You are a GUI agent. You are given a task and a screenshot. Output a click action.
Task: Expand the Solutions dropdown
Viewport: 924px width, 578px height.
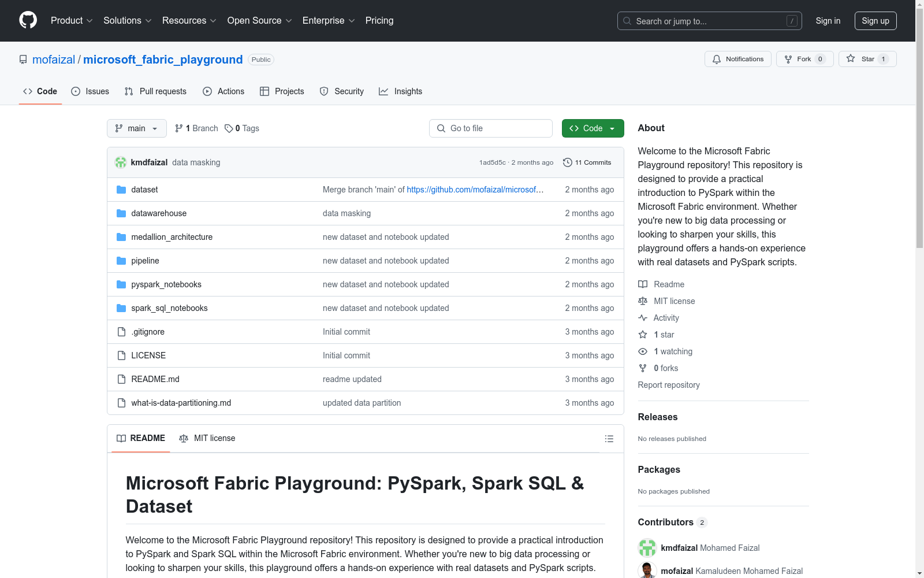point(127,21)
